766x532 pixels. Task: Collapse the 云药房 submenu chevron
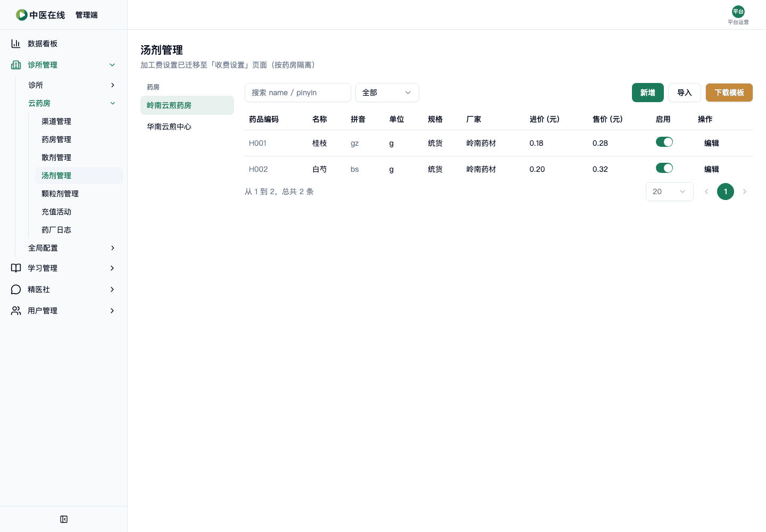pyautogui.click(x=112, y=103)
